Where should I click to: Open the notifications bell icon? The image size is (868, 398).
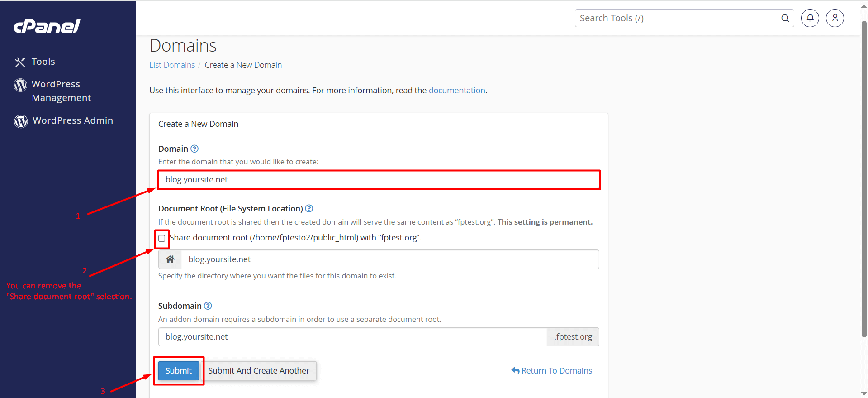[x=810, y=18]
